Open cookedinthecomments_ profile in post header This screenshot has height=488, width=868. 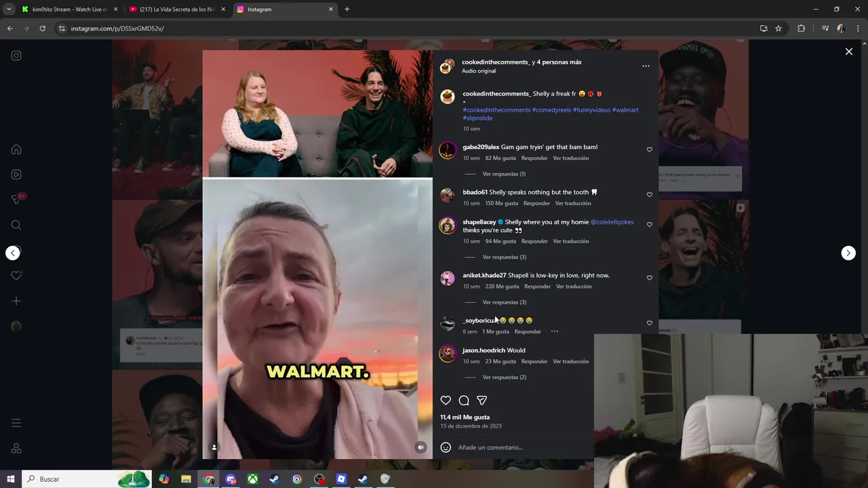[x=496, y=62]
